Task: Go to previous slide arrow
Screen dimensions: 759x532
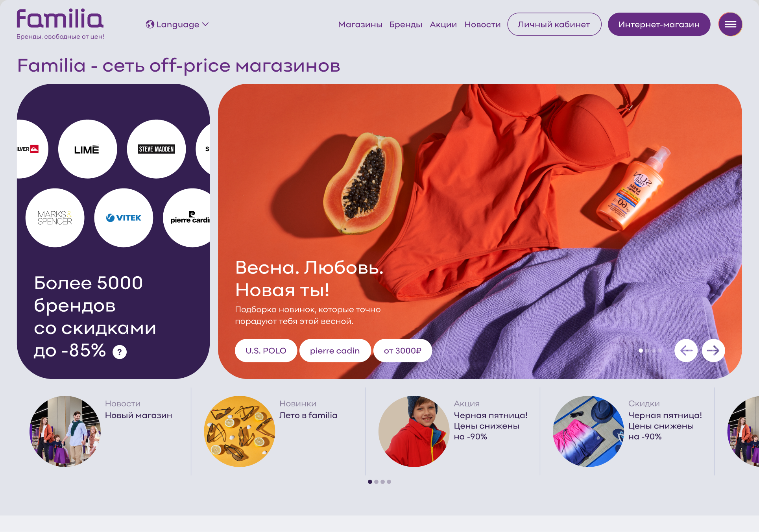Action: (686, 350)
